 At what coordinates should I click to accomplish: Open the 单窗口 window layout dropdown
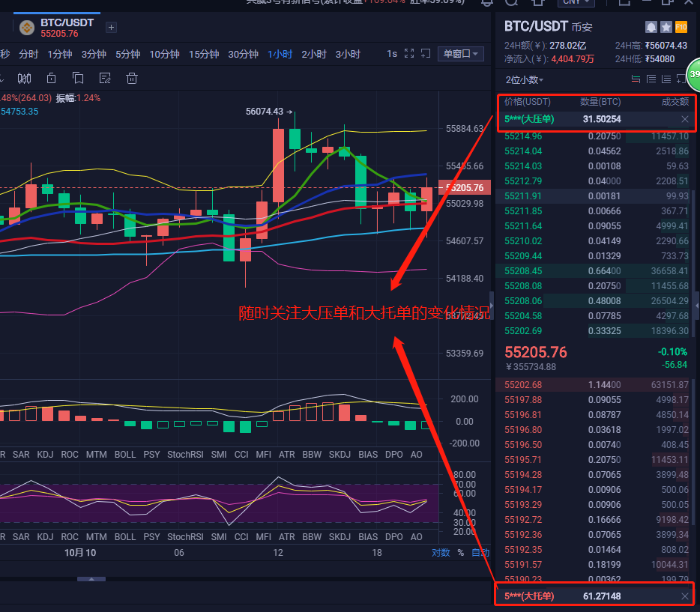coord(461,54)
